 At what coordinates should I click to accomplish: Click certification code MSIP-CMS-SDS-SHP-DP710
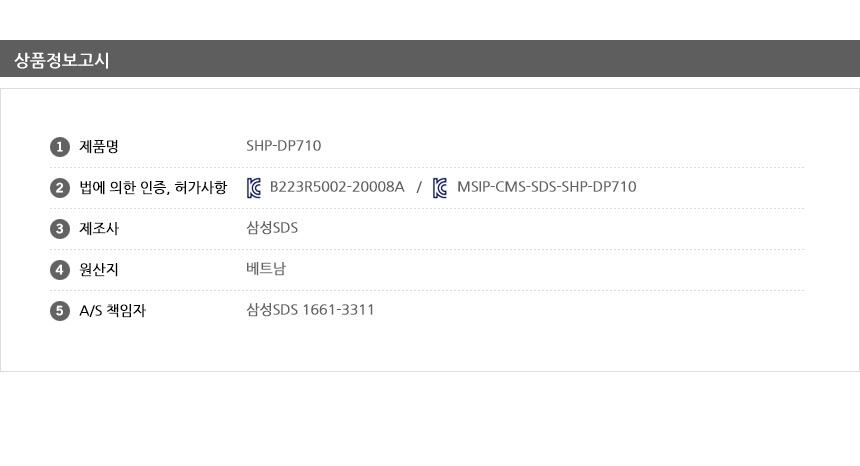tap(546, 188)
